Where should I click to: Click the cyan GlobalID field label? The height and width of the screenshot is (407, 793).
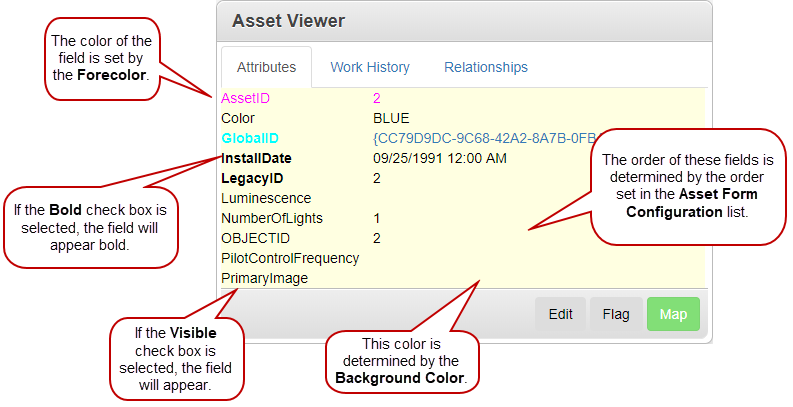[x=250, y=138]
